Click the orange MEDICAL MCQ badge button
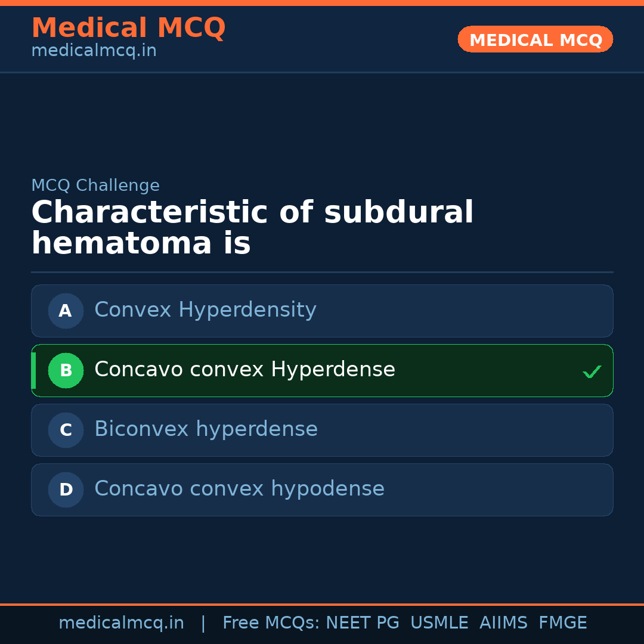This screenshot has width=644, height=644. click(535, 40)
